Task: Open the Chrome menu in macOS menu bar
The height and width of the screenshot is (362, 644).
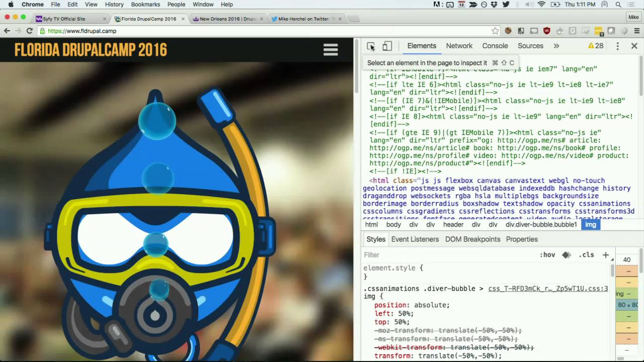Action: pos(32,5)
